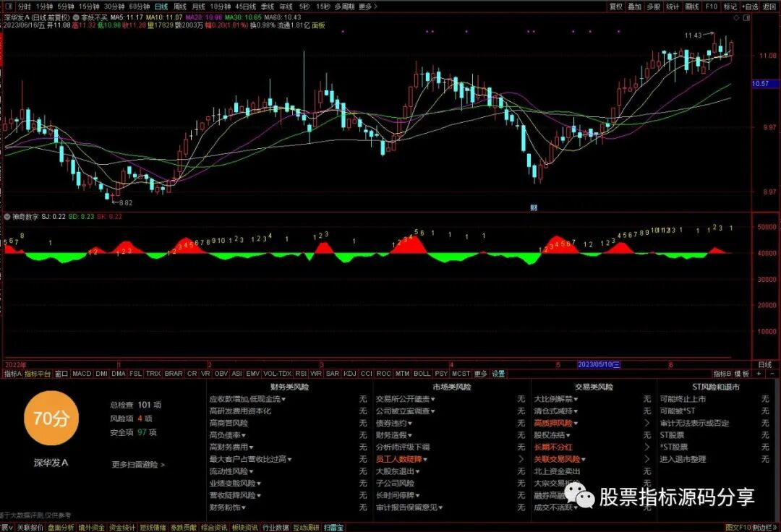Screen dimensions: 781x532
Task: Click the round icon before 神奇数字
Action: pyautogui.click(x=7, y=217)
